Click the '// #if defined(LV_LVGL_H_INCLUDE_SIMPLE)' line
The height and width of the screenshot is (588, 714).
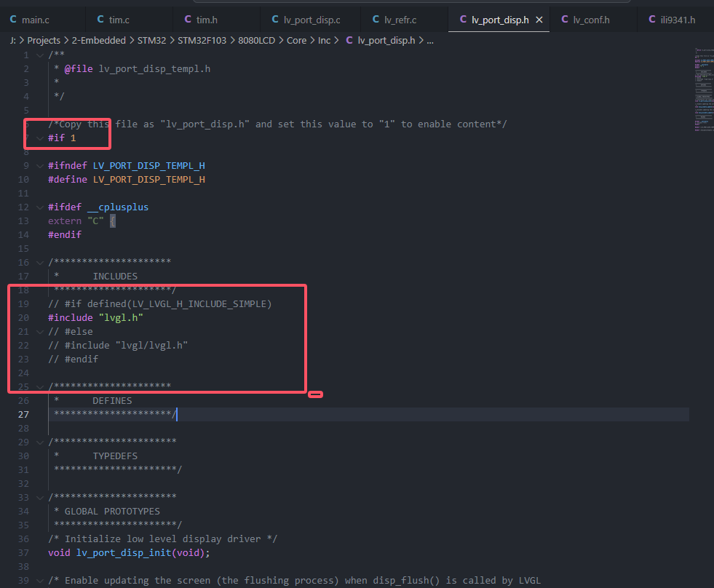(x=160, y=303)
